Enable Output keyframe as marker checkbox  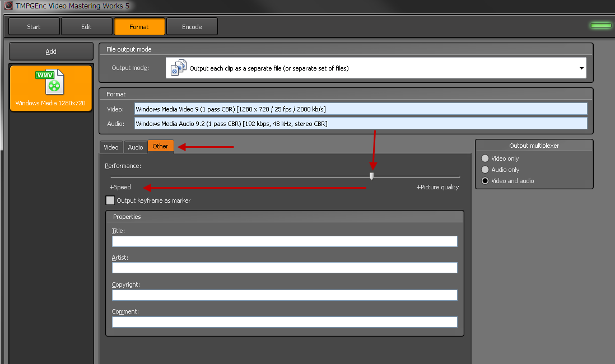(x=110, y=200)
